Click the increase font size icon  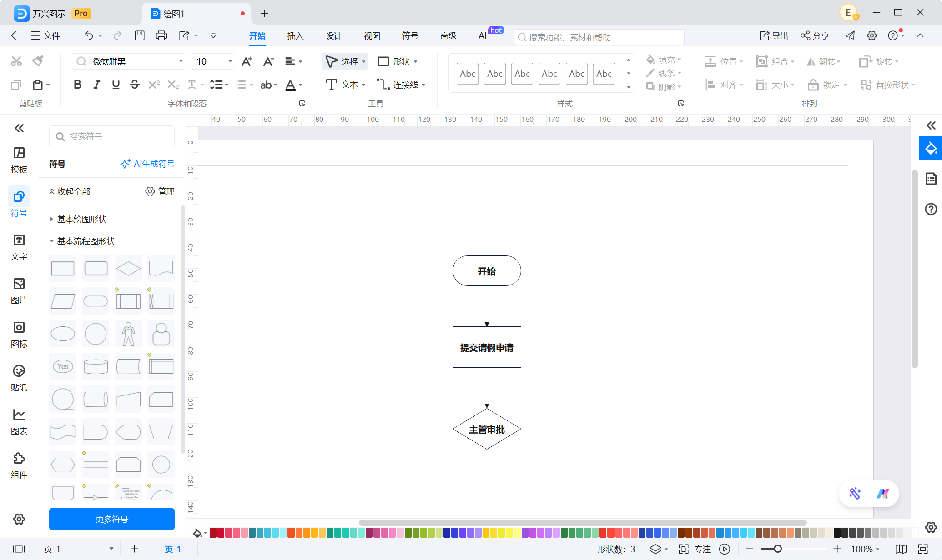coord(247,61)
